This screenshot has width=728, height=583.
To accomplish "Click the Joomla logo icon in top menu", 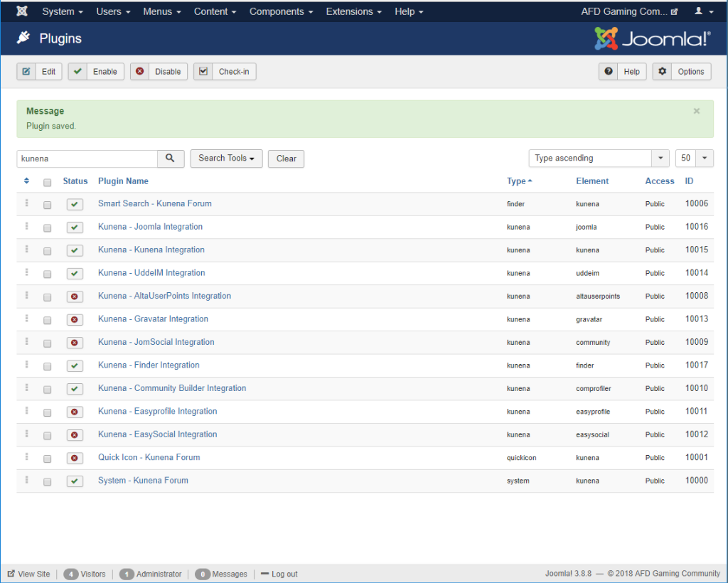I will (x=22, y=12).
